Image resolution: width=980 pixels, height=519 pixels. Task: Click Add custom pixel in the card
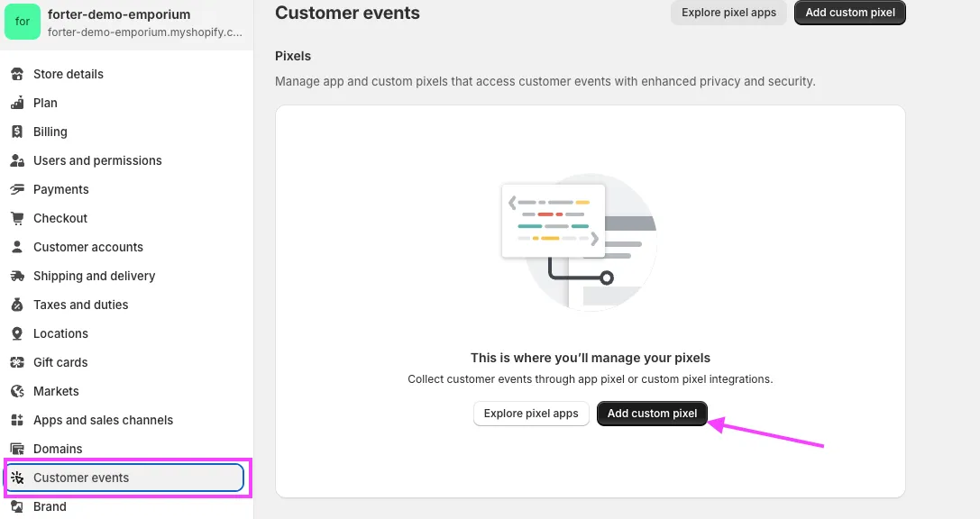click(x=652, y=414)
